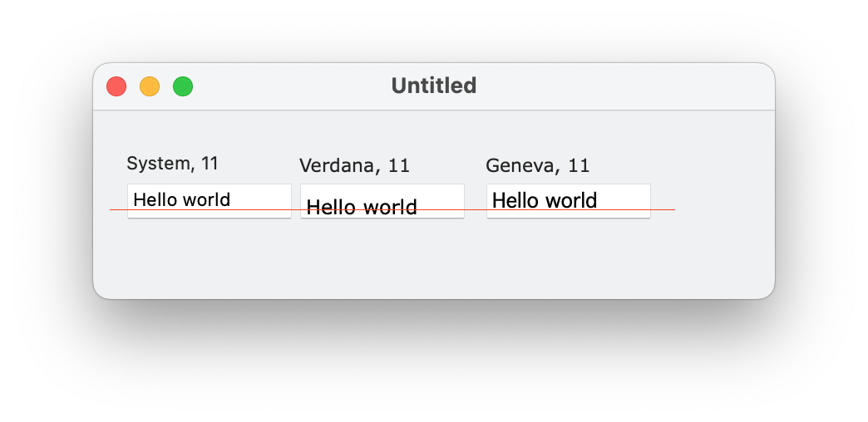Place cursor on world in Verdana field
868x422 pixels.
pos(389,208)
